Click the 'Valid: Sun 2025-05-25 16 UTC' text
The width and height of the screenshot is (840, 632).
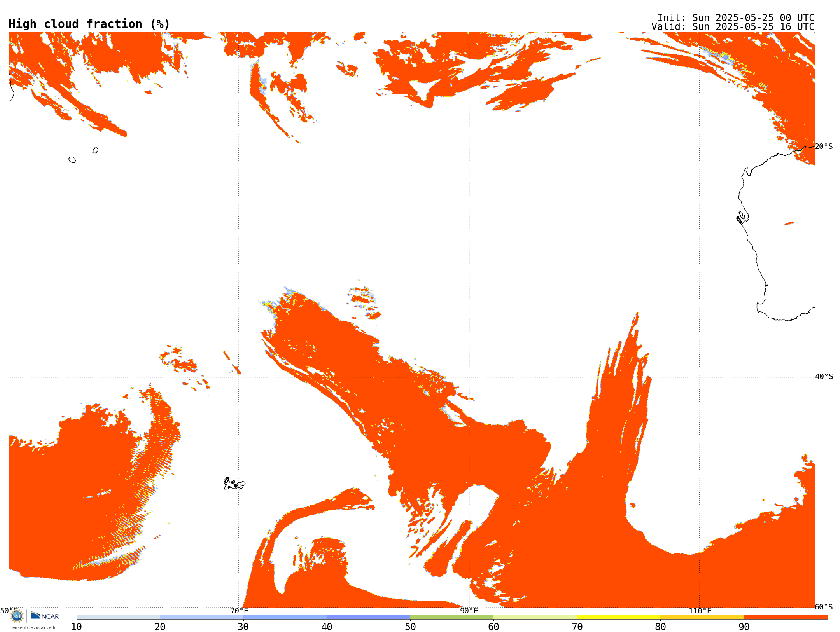(x=733, y=27)
